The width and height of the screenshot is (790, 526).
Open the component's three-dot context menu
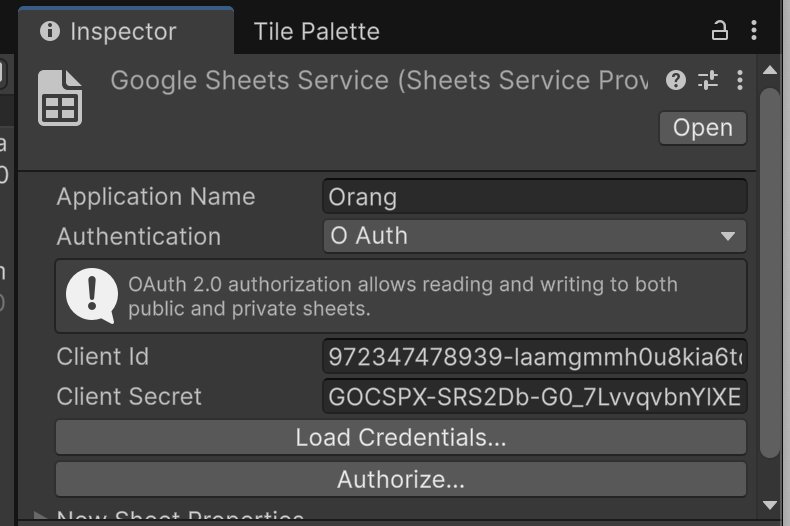pos(740,80)
